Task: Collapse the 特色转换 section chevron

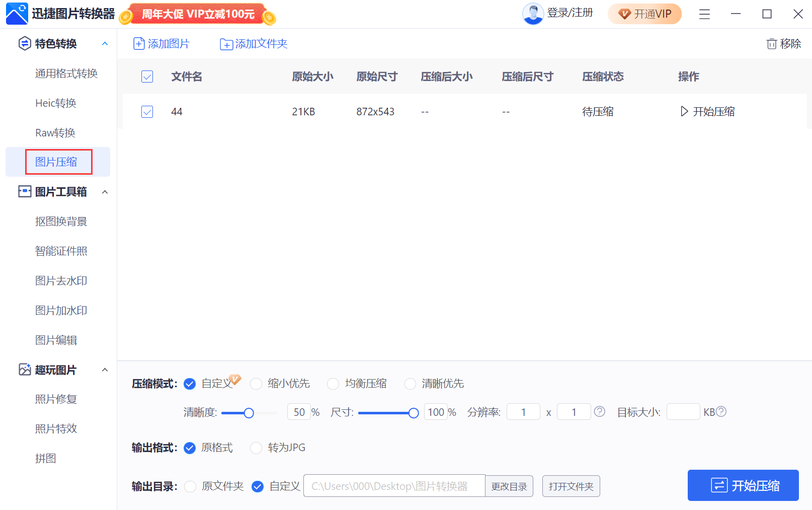Action: (x=105, y=44)
